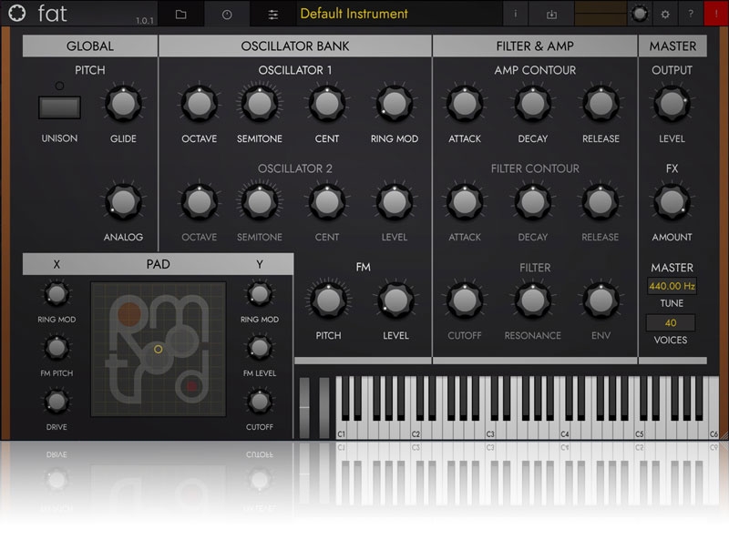Click the Default Instrument preset name
The width and height of the screenshot is (729, 560).
[x=354, y=14]
